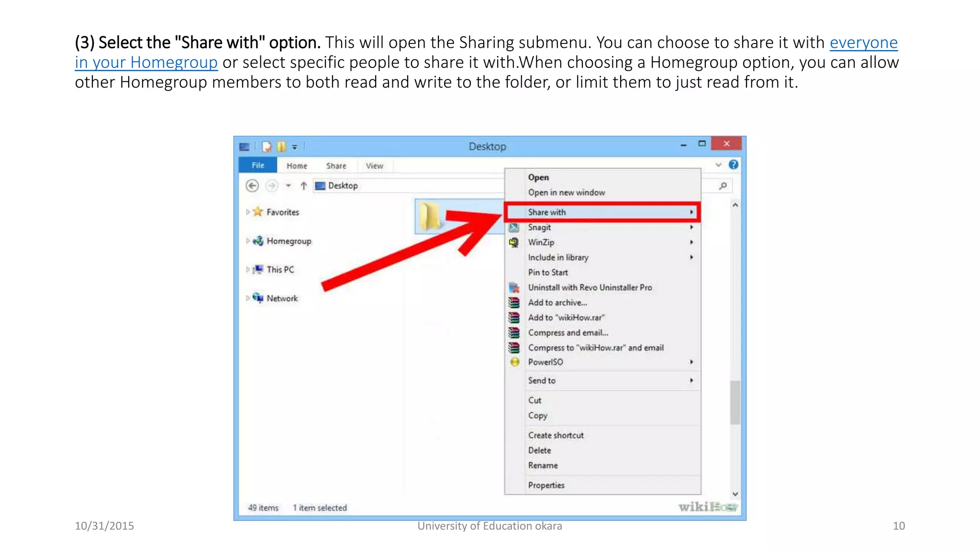Choose Add to archive...

[602, 302]
